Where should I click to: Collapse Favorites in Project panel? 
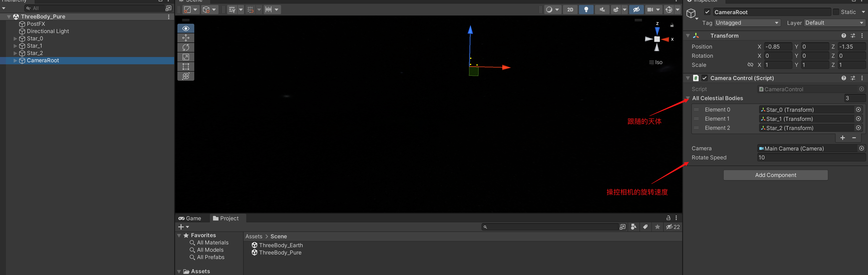click(179, 236)
